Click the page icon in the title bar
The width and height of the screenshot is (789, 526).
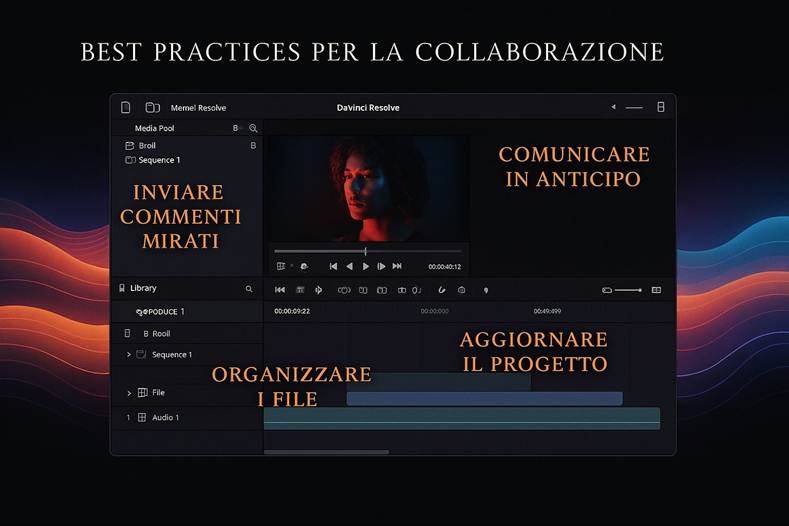[x=126, y=107]
